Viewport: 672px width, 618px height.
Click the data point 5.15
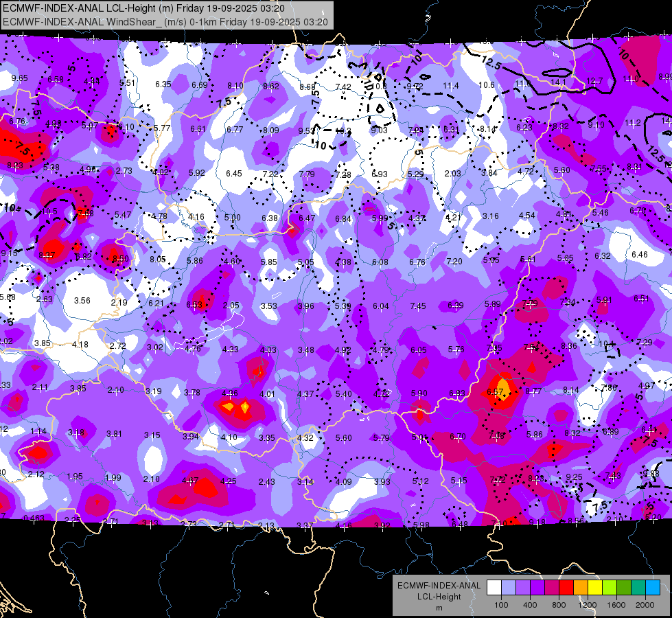tap(459, 481)
